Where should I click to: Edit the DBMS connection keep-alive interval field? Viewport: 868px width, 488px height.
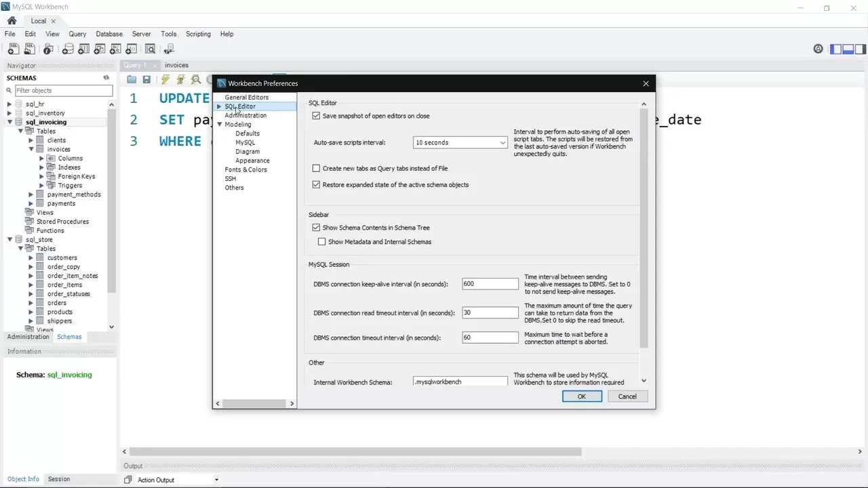tap(490, 283)
